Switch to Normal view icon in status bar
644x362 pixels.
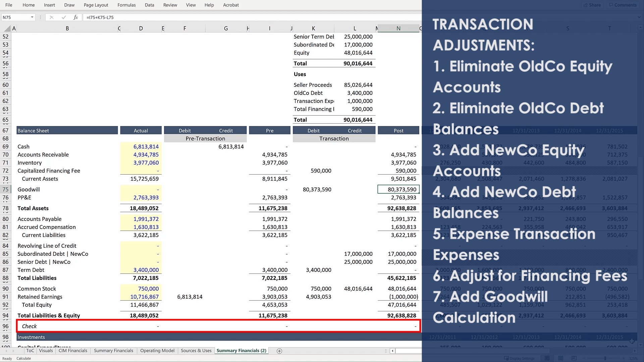pos(547,358)
